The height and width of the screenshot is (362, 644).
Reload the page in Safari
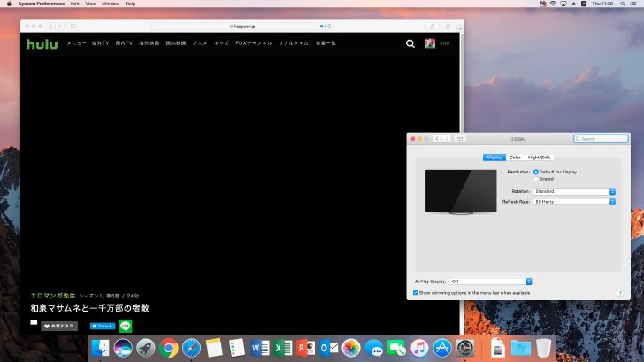click(329, 27)
